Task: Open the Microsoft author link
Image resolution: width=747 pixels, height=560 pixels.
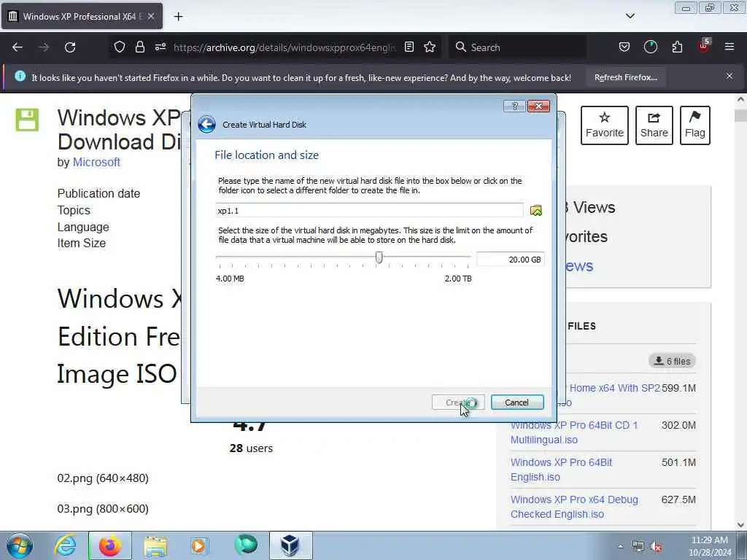Action: [x=96, y=163]
